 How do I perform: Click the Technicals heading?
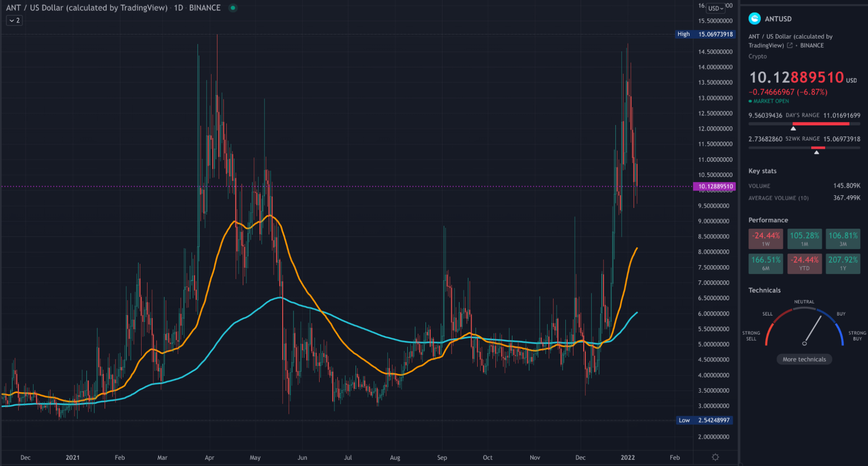tap(764, 290)
